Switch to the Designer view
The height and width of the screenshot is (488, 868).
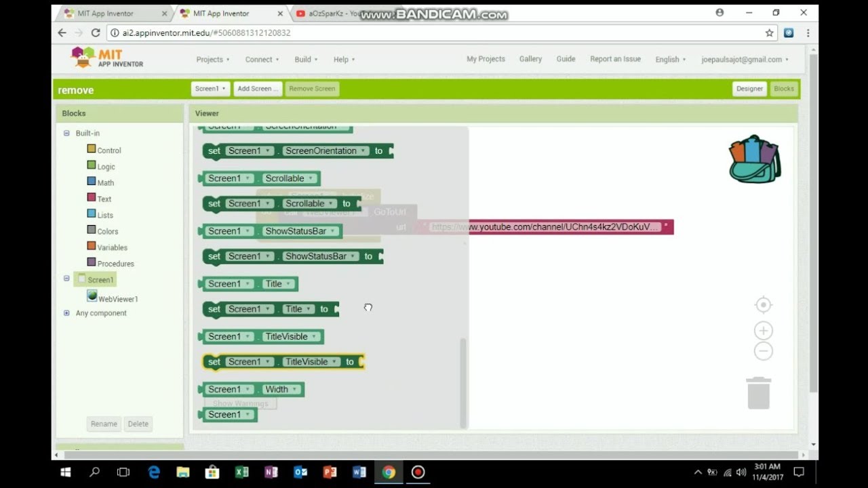(749, 89)
